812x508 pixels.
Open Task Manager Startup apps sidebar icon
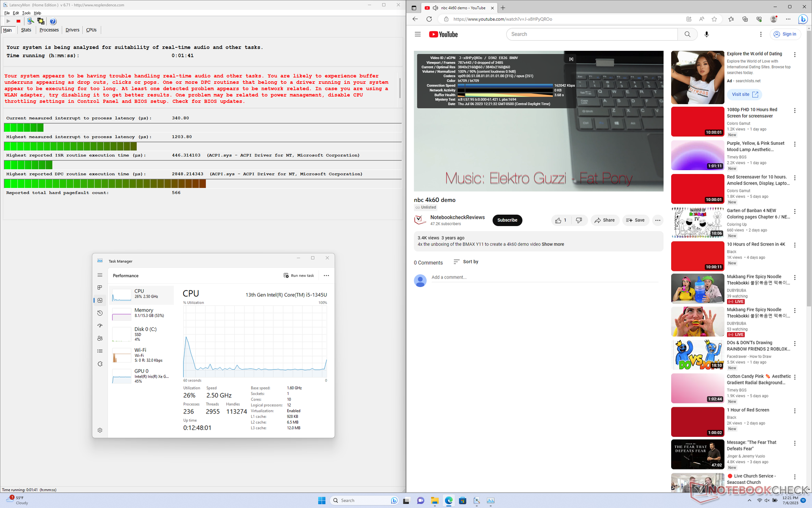click(x=100, y=326)
